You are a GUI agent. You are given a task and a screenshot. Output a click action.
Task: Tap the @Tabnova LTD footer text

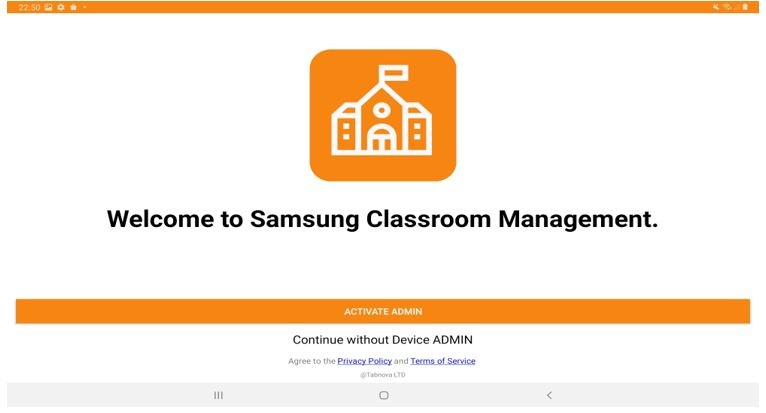(x=383, y=375)
